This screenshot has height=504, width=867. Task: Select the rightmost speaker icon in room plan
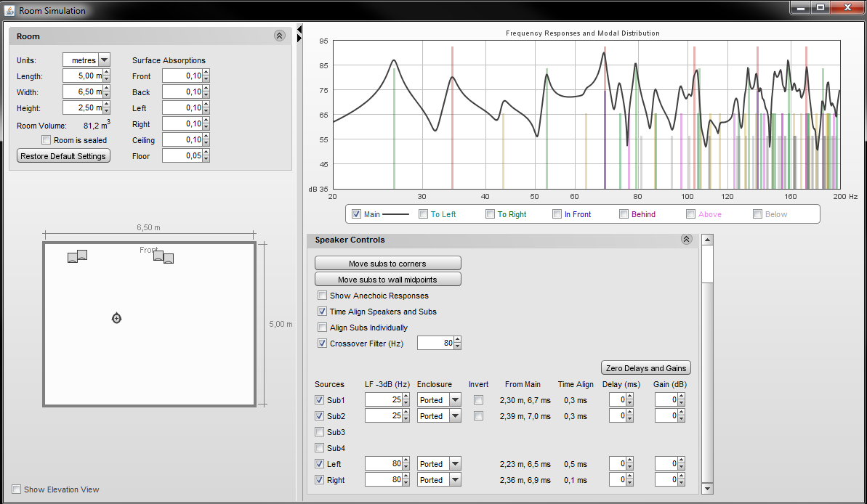click(x=169, y=258)
